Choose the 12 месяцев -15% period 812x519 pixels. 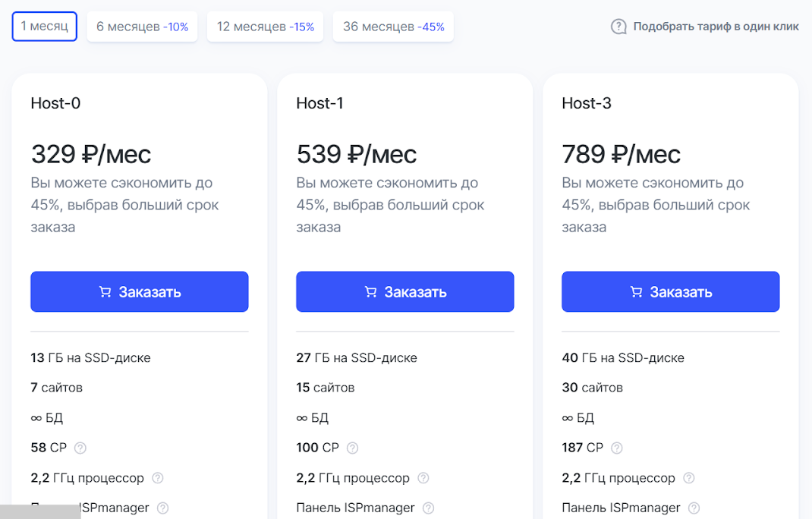point(265,27)
